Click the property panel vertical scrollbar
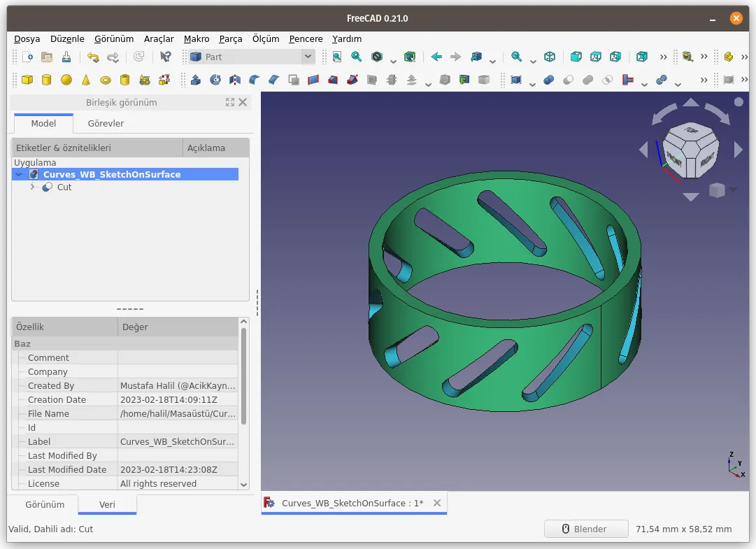756x549 pixels. tap(244, 376)
